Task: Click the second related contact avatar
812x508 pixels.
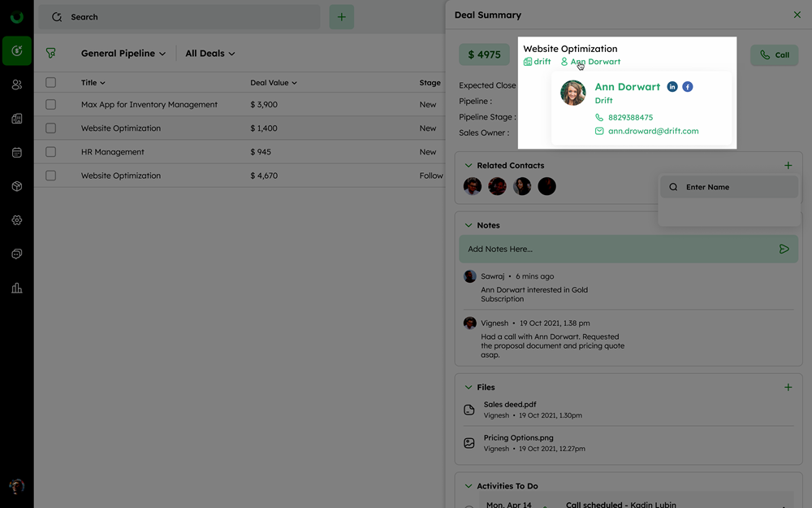Action: 497,186
